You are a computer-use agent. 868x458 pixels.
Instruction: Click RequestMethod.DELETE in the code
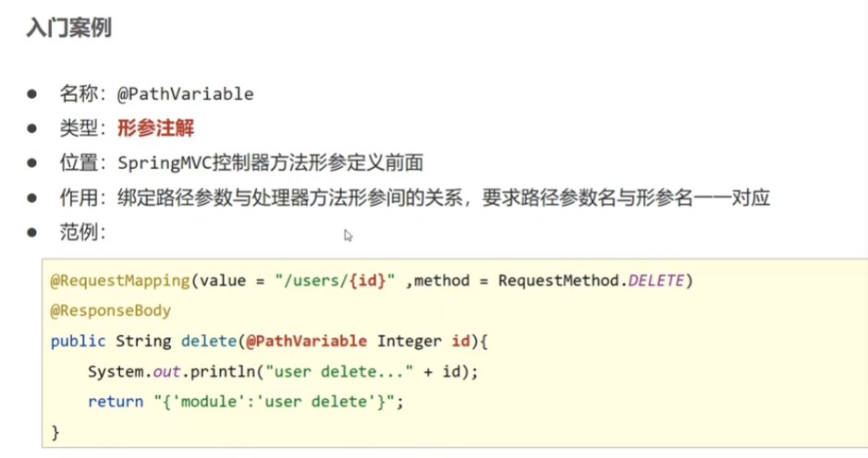click(593, 280)
